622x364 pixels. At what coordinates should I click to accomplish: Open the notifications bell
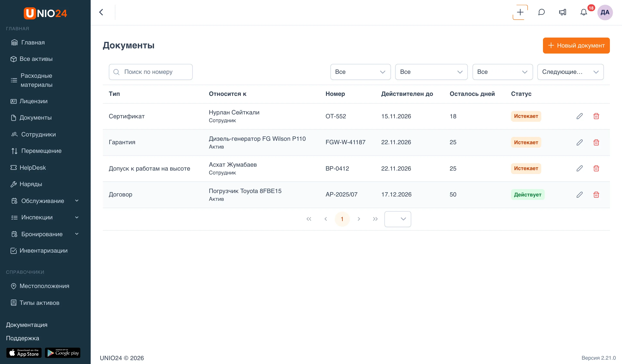click(x=584, y=12)
